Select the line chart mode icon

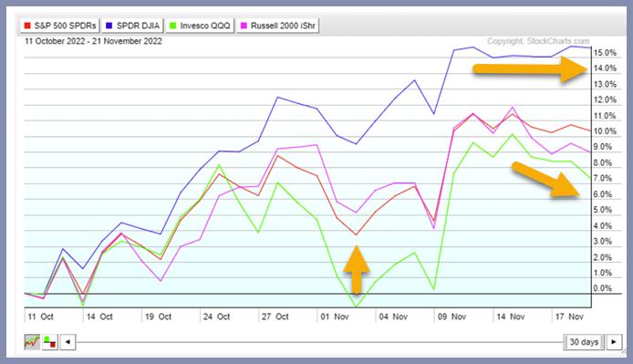click(x=32, y=342)
